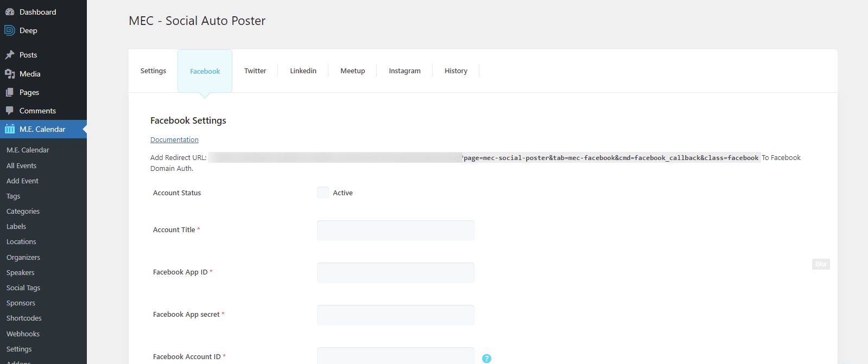Switch to the Twitter tab
Viewport: 868px width, 364px height.
(255, 71)
